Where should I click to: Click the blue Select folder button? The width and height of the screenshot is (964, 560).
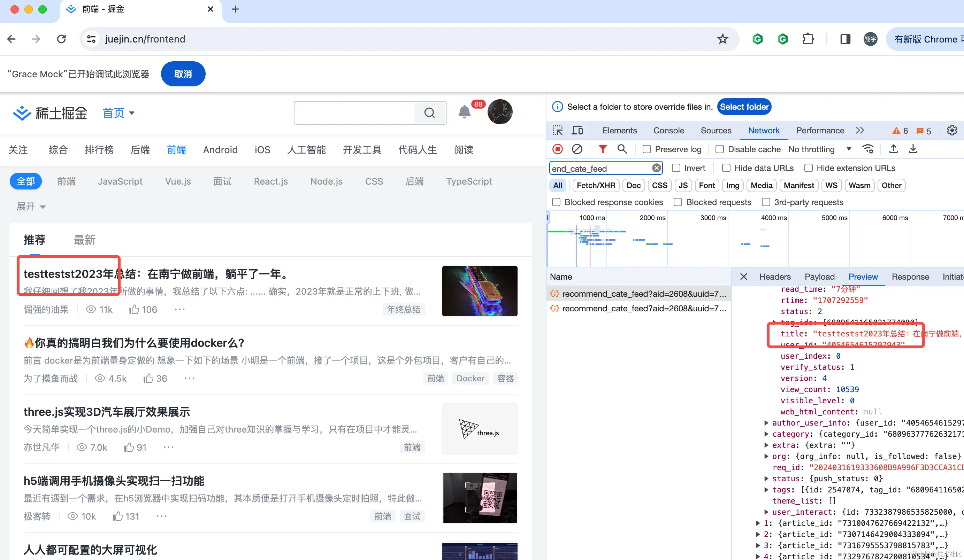(x=744, y=107)
